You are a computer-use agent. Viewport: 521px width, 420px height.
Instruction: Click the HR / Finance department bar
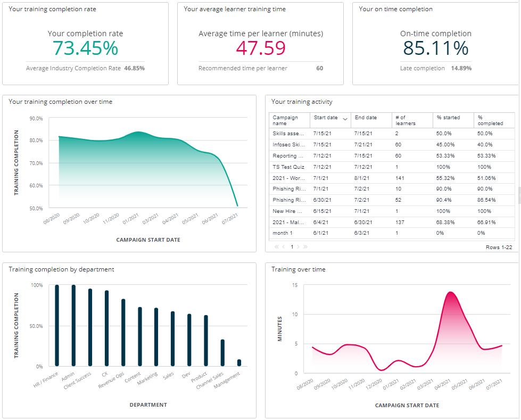point(57,325)
